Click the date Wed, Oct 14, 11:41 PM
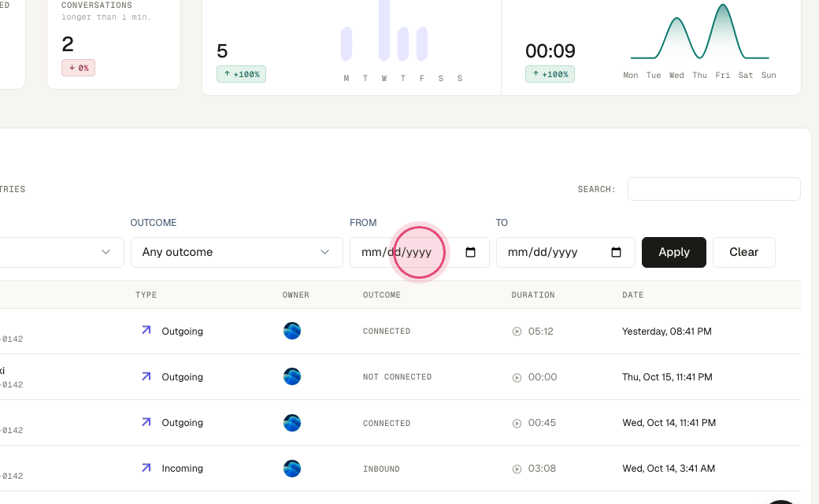 (669, 423)
